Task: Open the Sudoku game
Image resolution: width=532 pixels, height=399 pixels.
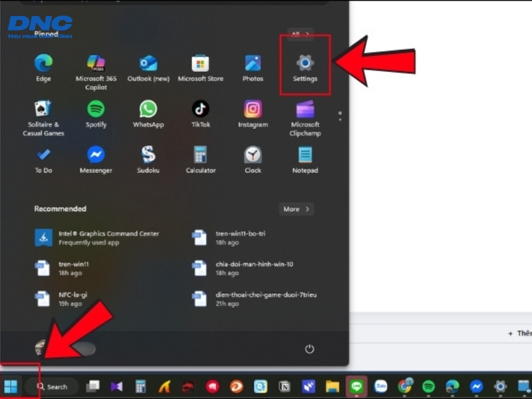Action: point(148,160)
